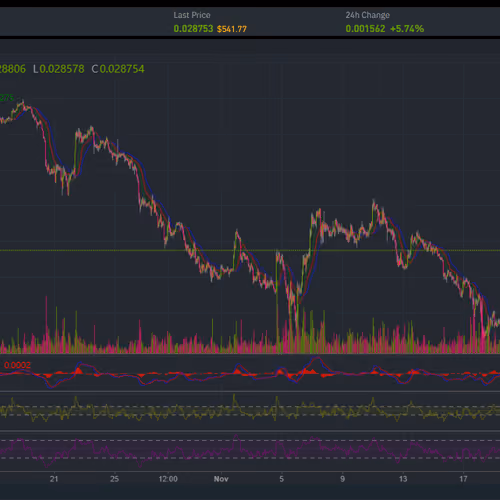Click the L0.028578 low value in chart legend

tap(59, 69)
